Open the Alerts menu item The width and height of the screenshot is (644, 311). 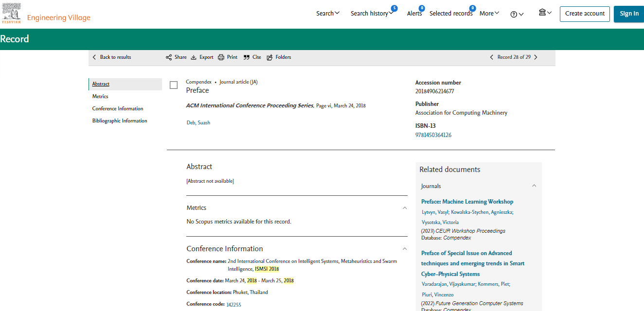pyautogui.click(x=415, y=13)
